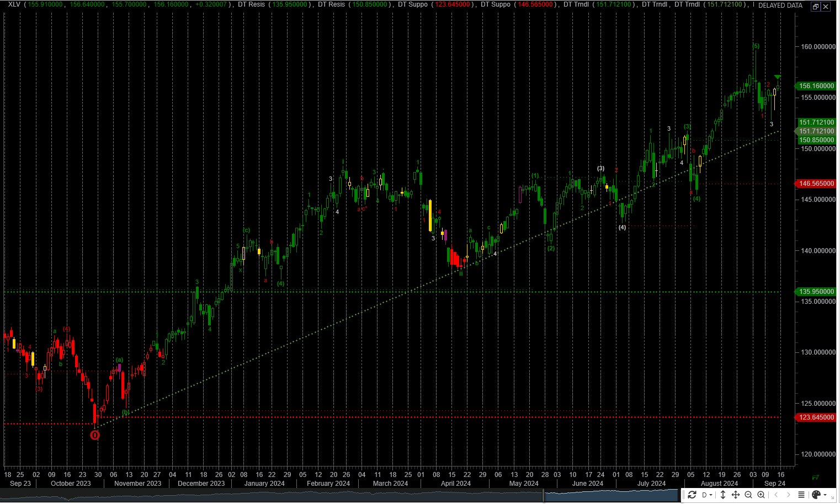Click the January 2024 date label
Image resolution: width=840 pixels, height=504 pixels.
coord(264,484)
